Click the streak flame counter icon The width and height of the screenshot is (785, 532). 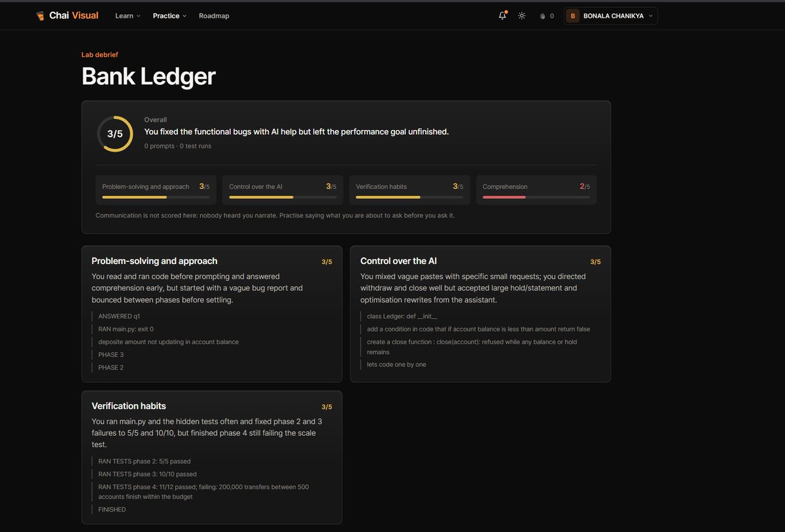coord(542,16)
